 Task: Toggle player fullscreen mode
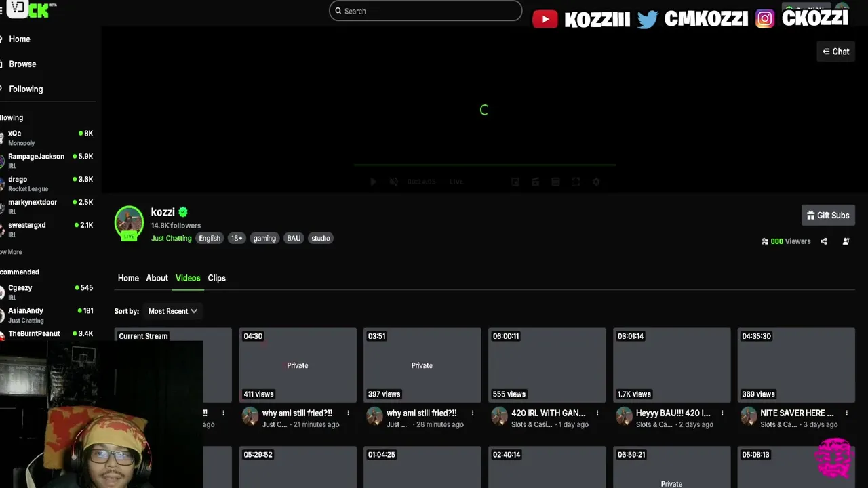576,182
